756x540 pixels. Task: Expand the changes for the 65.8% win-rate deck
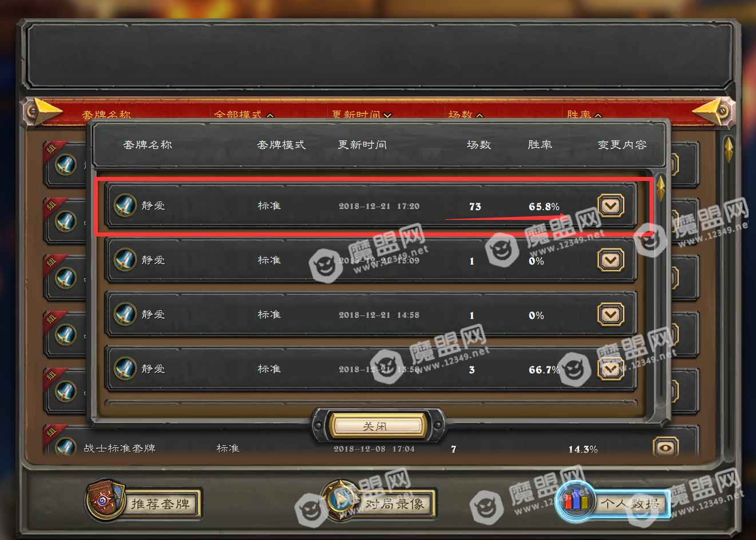point(611,205)
